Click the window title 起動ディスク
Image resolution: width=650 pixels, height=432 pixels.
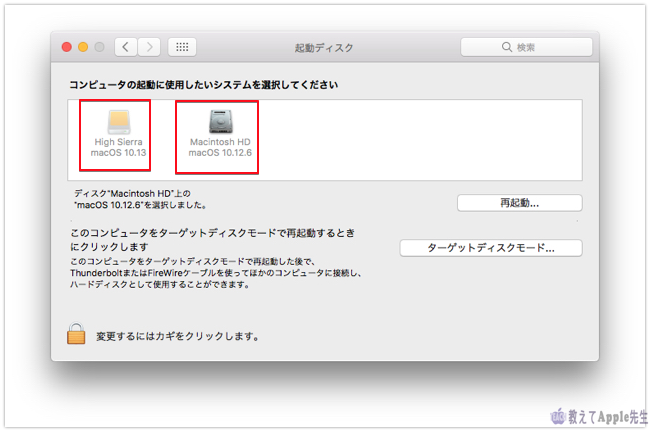coord(324,48)
